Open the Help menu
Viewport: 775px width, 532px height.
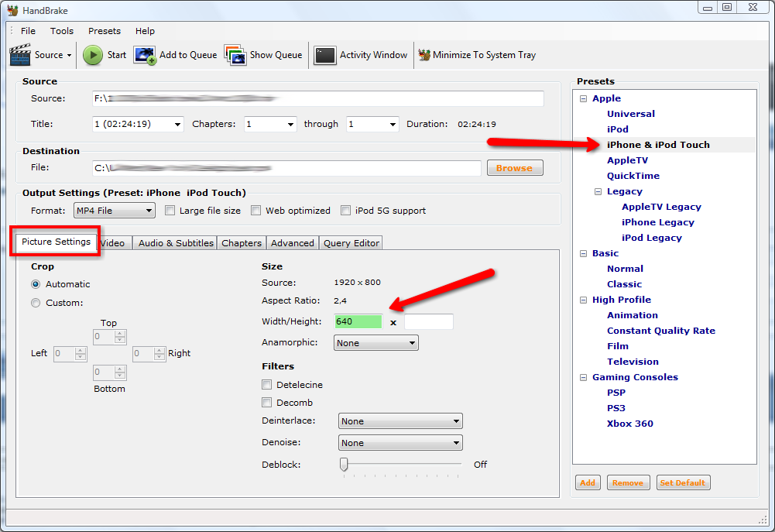click(x=145, y=31)
